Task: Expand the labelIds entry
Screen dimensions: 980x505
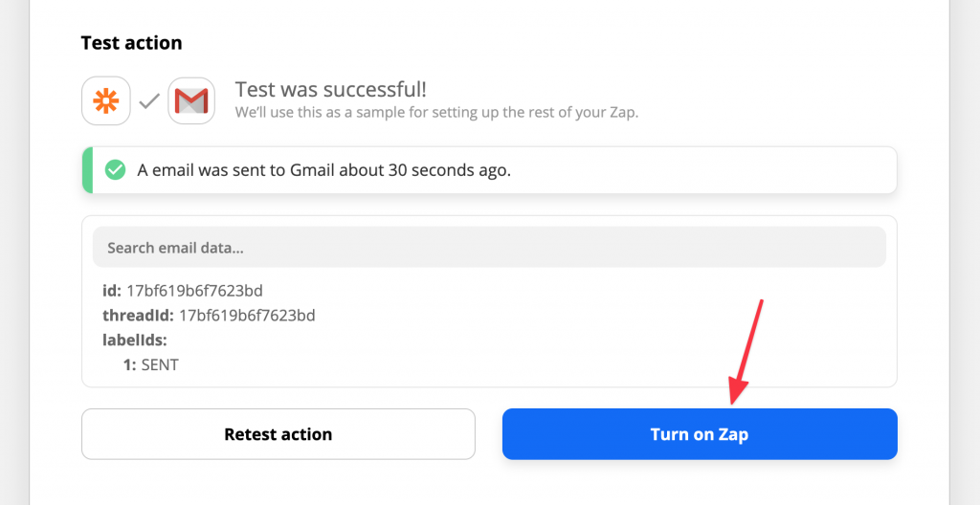Action: point(134,340)
